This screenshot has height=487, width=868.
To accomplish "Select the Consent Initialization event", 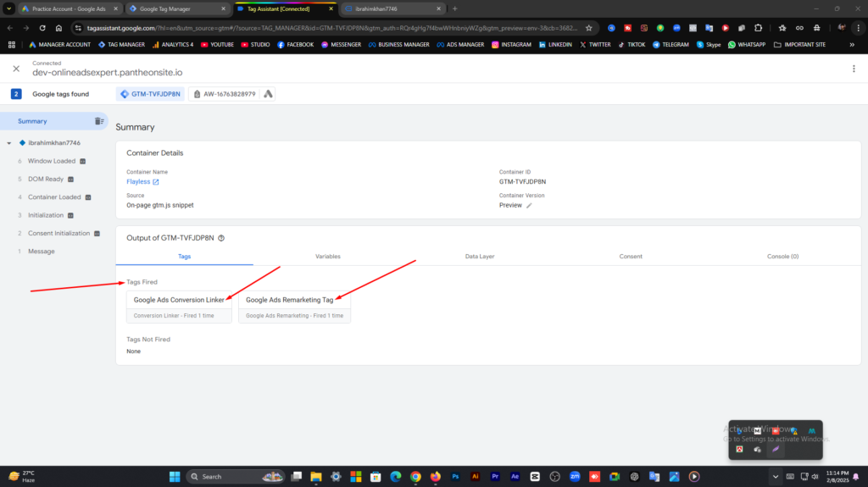I will tap(58, 233).
